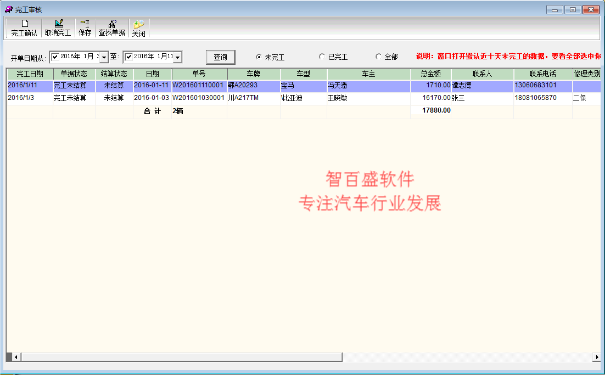Click the app icon in the title bar

click(x=9, y=9)
